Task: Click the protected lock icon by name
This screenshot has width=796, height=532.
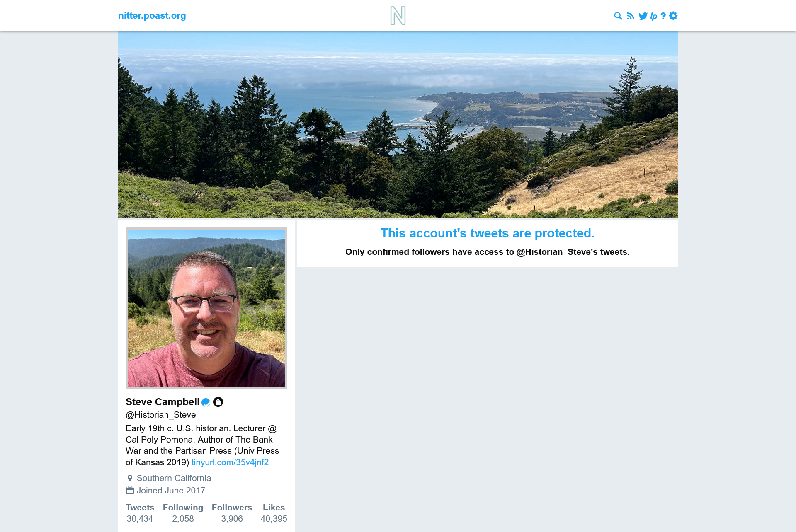Action: pyautogui.click(x=218, y=402)
